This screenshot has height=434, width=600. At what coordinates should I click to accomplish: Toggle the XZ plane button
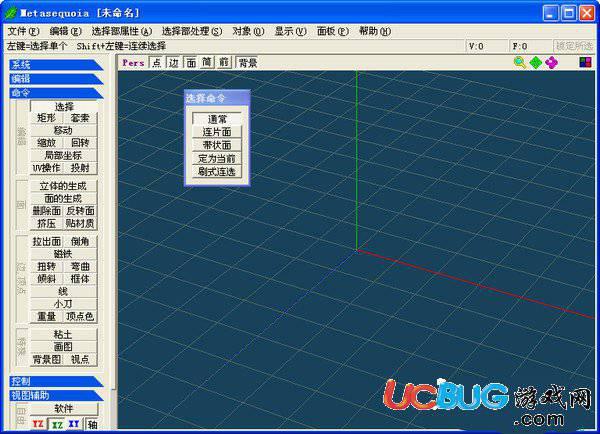coord(57,424)
